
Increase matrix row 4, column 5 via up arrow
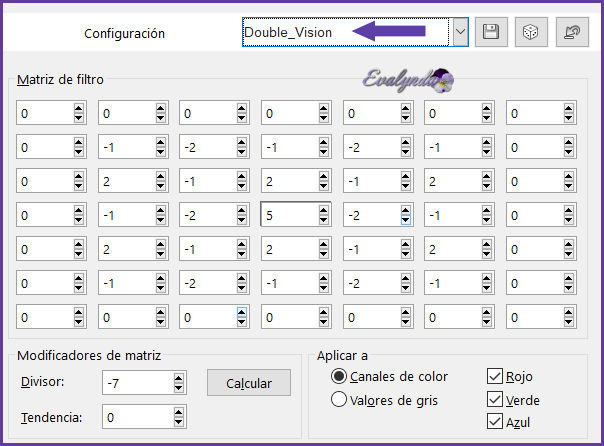click(x=406, y=210)
